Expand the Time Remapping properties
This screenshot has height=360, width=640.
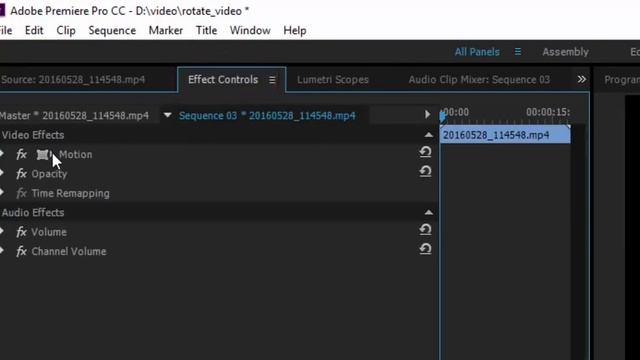2,193
